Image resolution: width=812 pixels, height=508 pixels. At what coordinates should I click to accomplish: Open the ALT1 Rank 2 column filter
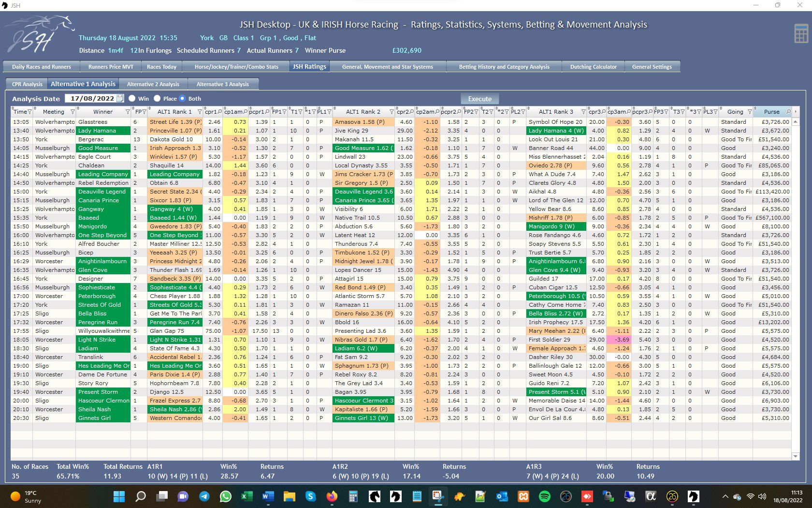(391, 112)
